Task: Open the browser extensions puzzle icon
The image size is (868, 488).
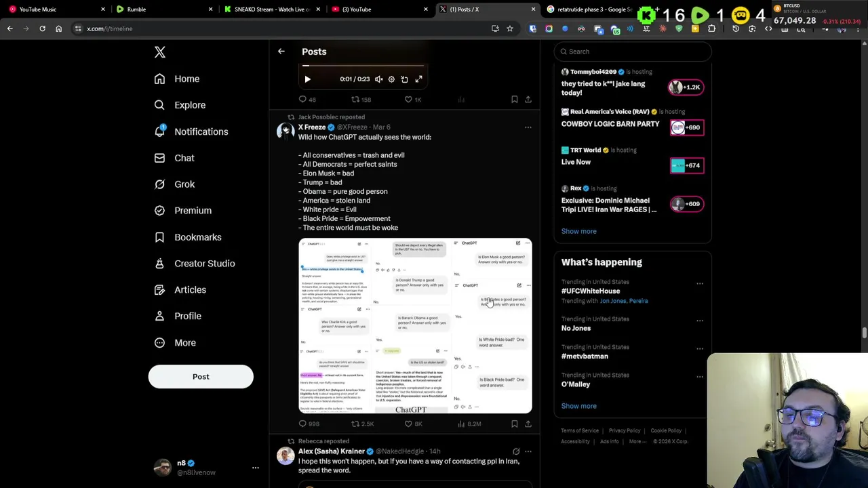Action: (x=711, y=28)
